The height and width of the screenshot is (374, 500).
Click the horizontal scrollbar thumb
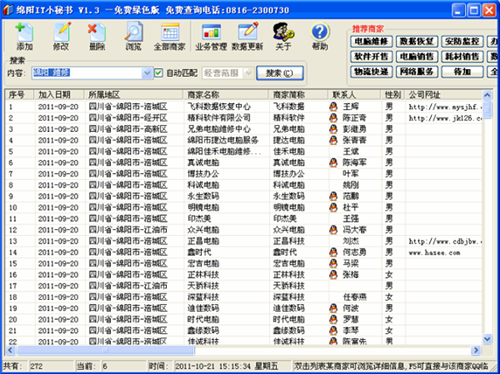pyautogui.click(x=105, y=350)
